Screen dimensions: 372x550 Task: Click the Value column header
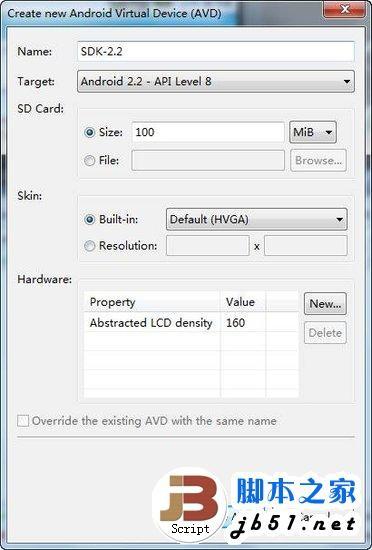pos(243,302)
